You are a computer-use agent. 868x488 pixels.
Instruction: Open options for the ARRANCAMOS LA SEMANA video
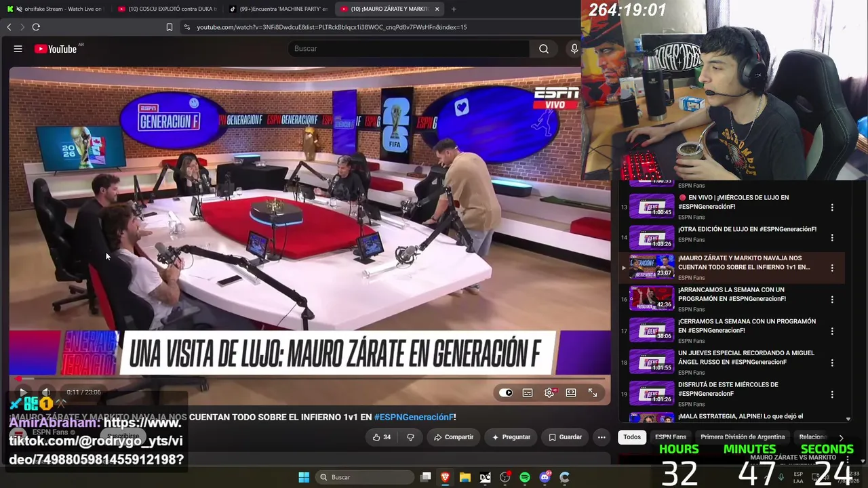(x=832, y=300)
